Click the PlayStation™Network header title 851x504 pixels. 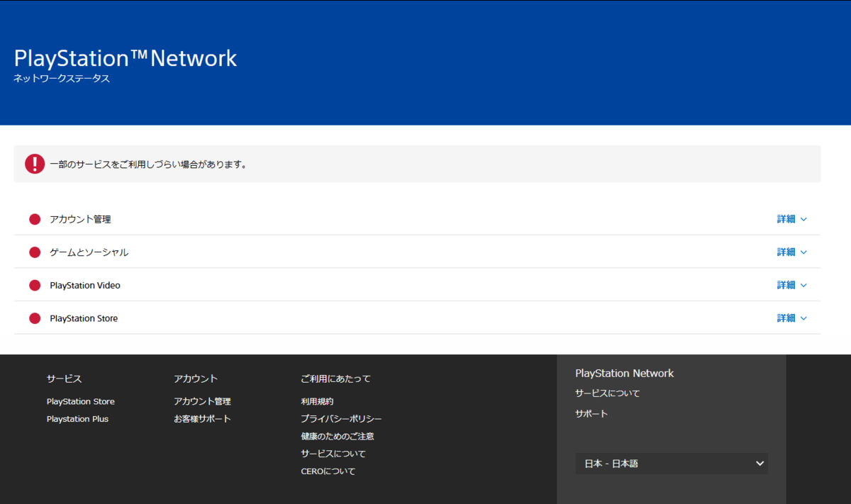click(x=126, y=58)
